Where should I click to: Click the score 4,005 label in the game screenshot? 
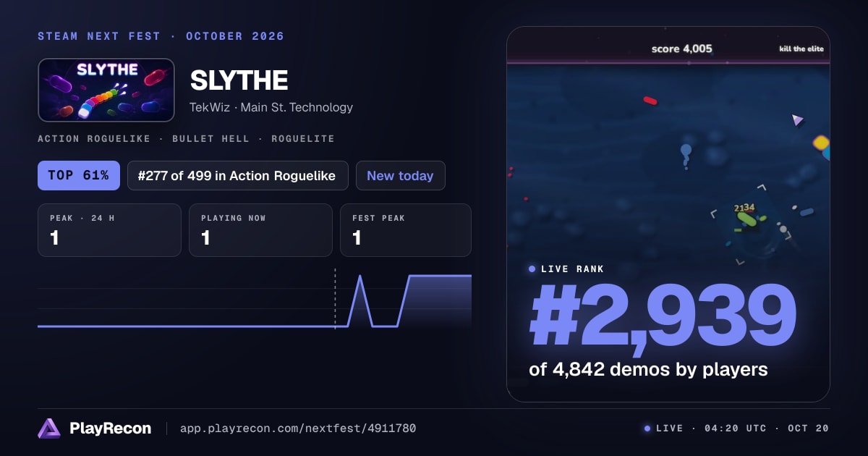tap(681, 48)
